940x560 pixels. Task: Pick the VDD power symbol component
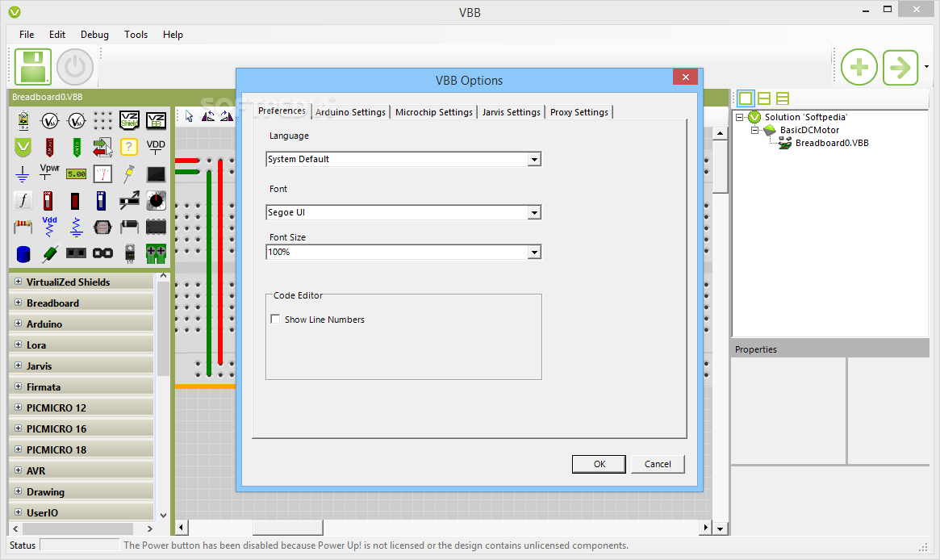156,147
